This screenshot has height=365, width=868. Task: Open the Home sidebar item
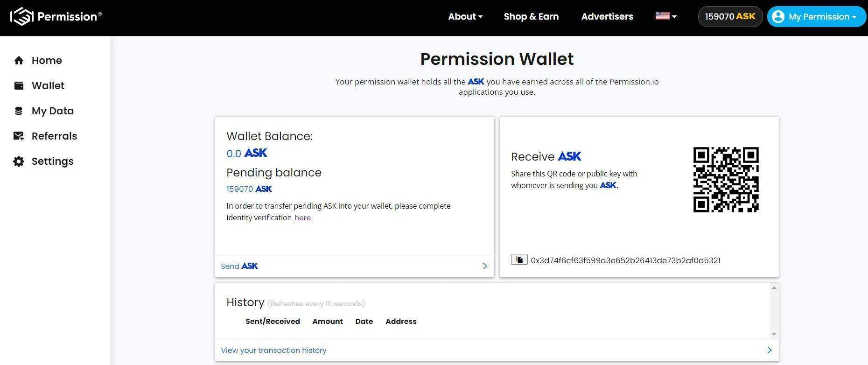point(47,60)
